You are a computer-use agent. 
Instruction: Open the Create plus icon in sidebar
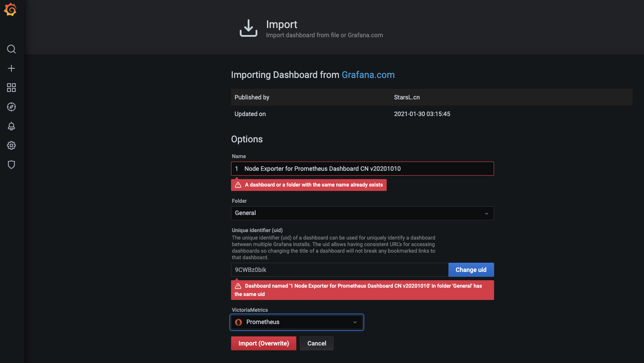(11, 68)
